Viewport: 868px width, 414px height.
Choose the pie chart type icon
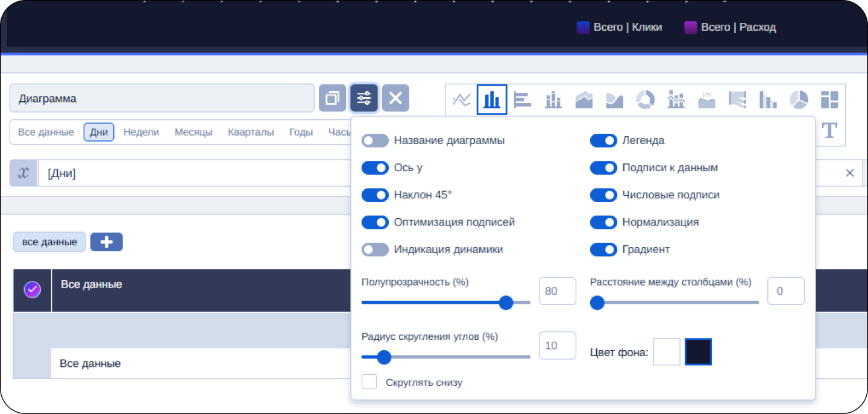pos(799,99)
